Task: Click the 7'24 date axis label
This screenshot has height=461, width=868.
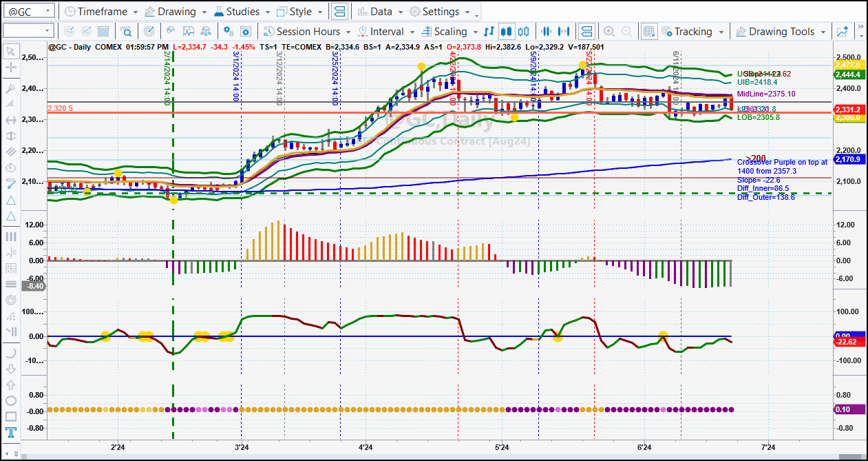Action: 768,447
